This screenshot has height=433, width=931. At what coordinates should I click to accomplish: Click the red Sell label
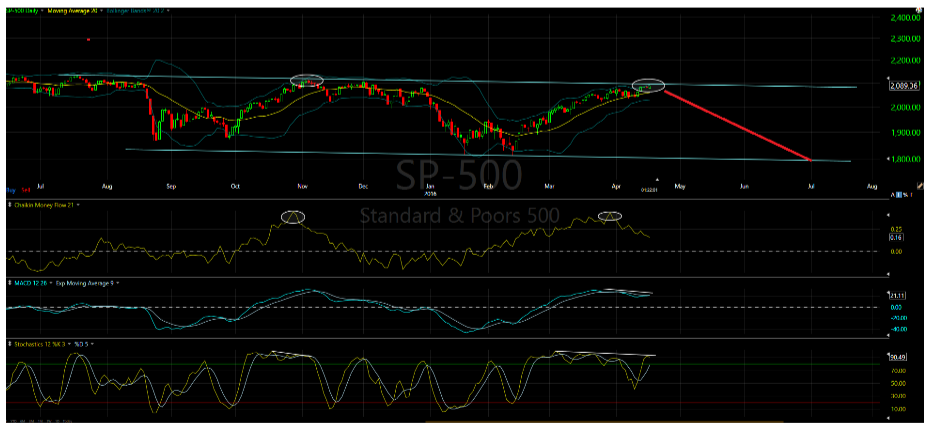(26, 190)
